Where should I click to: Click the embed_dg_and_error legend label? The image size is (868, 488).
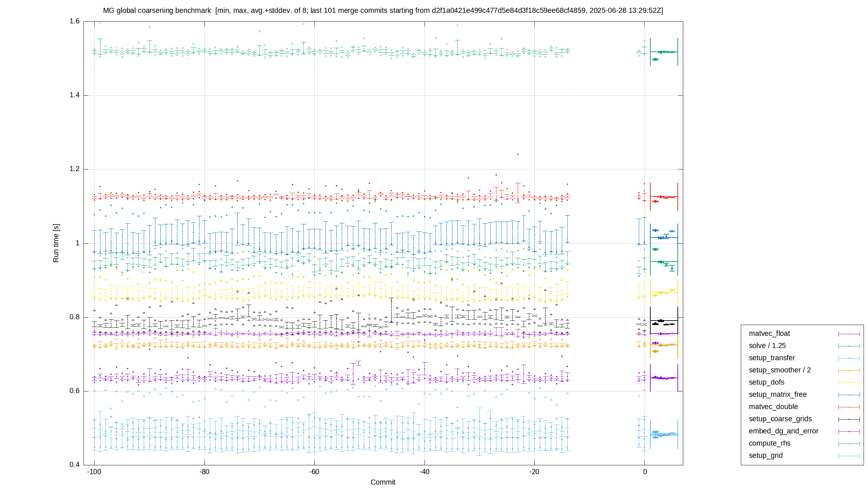[783, 431]
